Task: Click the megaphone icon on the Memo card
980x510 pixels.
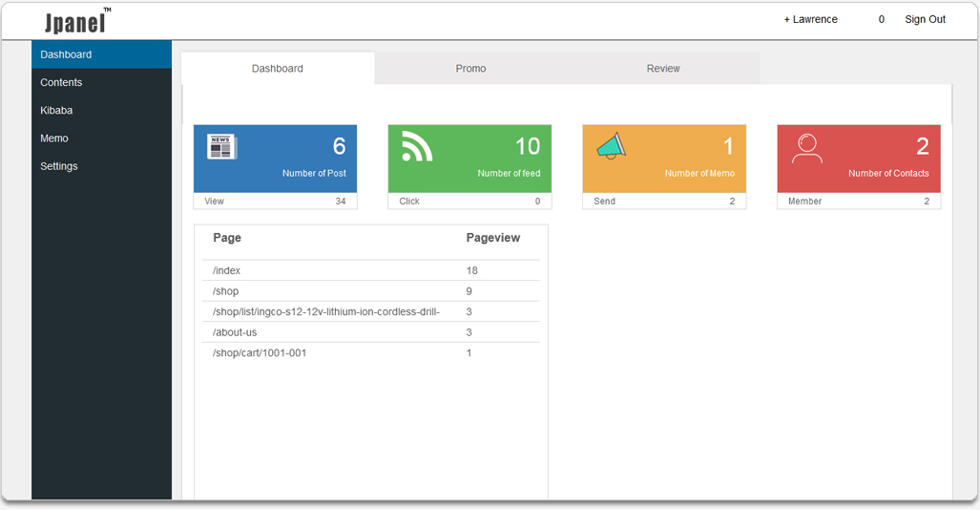Action: (612, 146)
